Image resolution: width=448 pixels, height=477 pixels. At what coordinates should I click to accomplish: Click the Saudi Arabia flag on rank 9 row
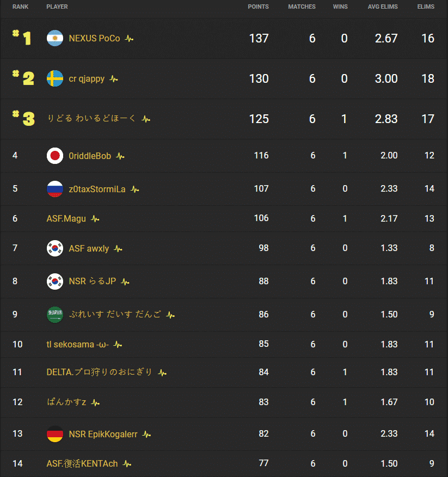(55, 314)
